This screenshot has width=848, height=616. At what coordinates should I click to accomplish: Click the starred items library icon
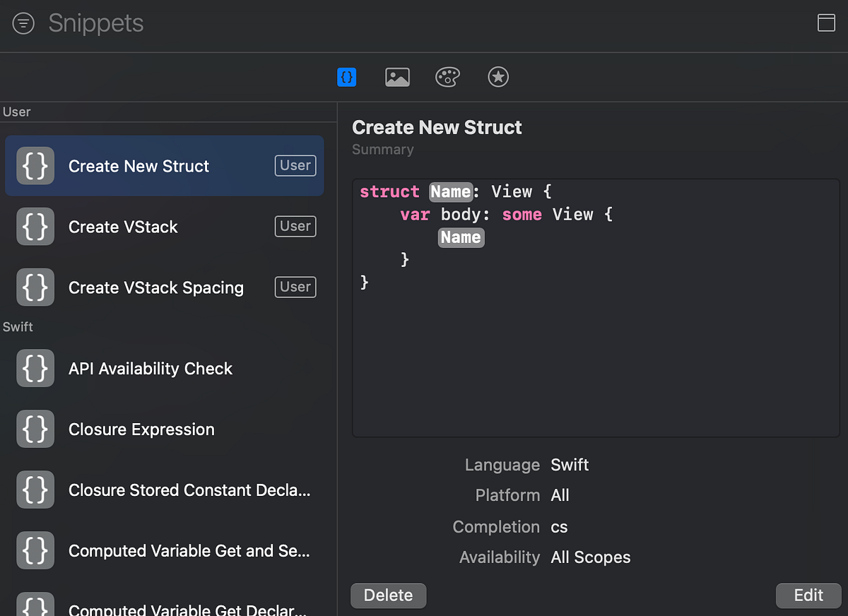498,77
